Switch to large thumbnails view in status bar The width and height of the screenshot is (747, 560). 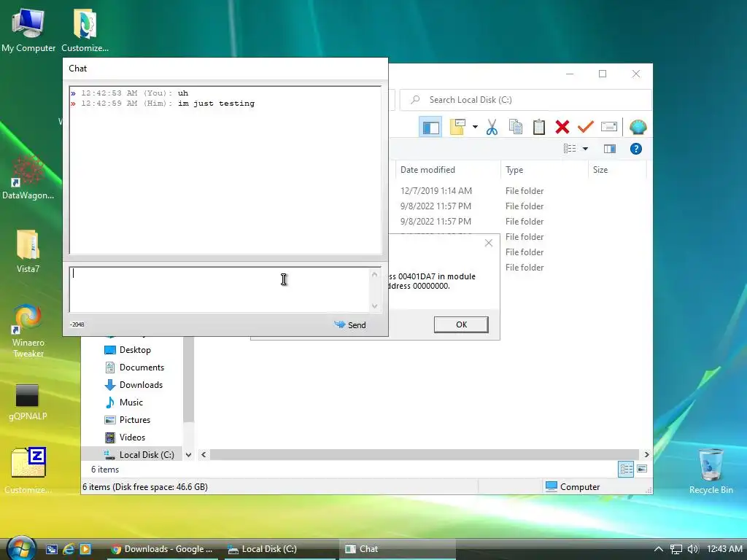[642, 469]
